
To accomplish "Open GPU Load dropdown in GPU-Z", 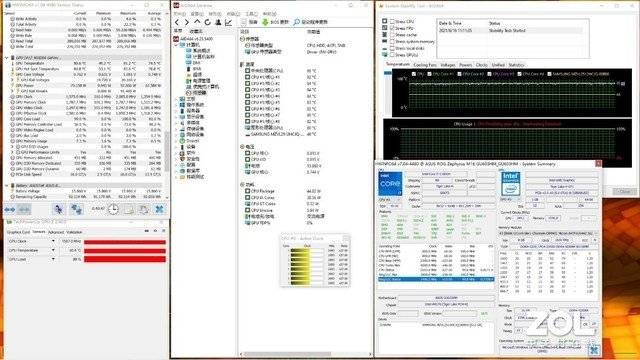I will [x=53, y=259].
